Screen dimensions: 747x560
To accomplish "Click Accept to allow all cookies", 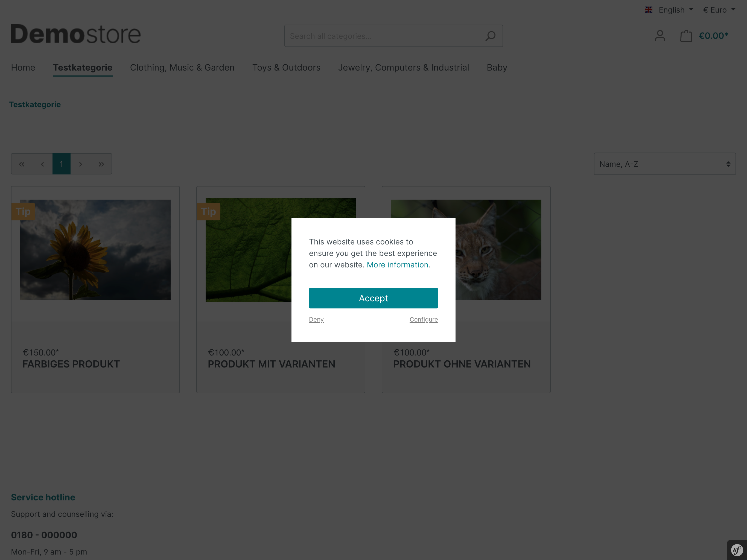I will 373,298.
